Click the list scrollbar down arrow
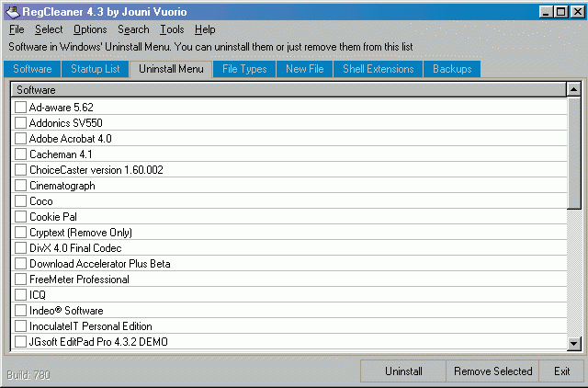Screen dimensions: 588x388 (x=573, y=343)
